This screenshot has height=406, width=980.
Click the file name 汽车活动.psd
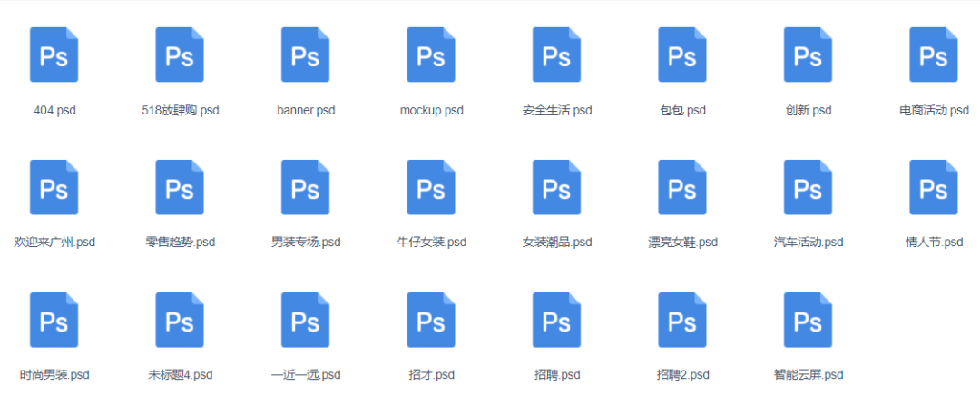tap(808, 243)
